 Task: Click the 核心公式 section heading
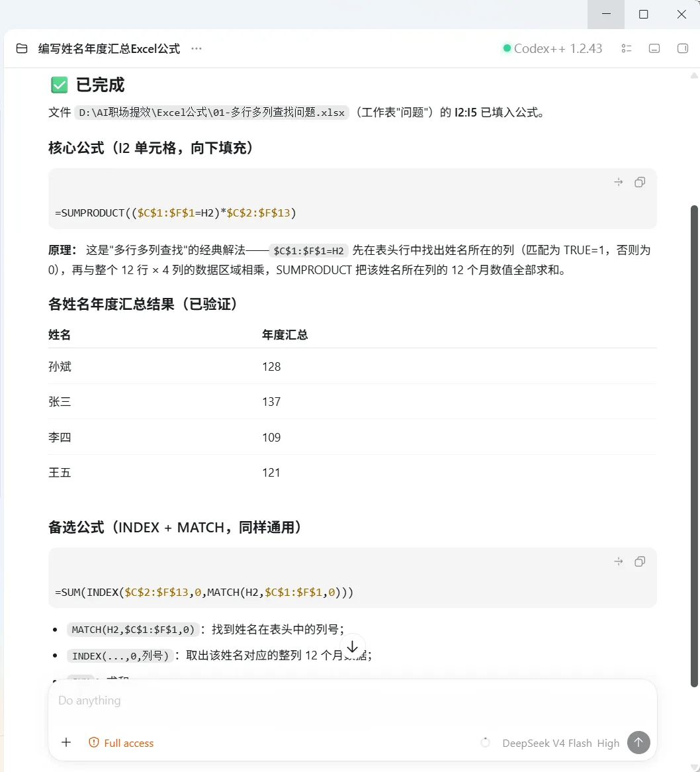(x=151, y=148)
